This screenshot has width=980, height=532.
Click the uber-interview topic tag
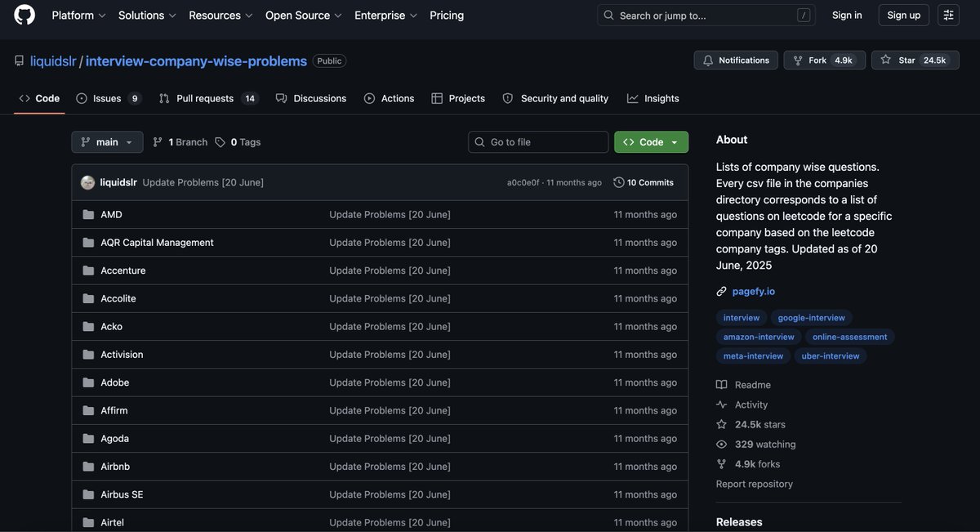click(831, 355)
